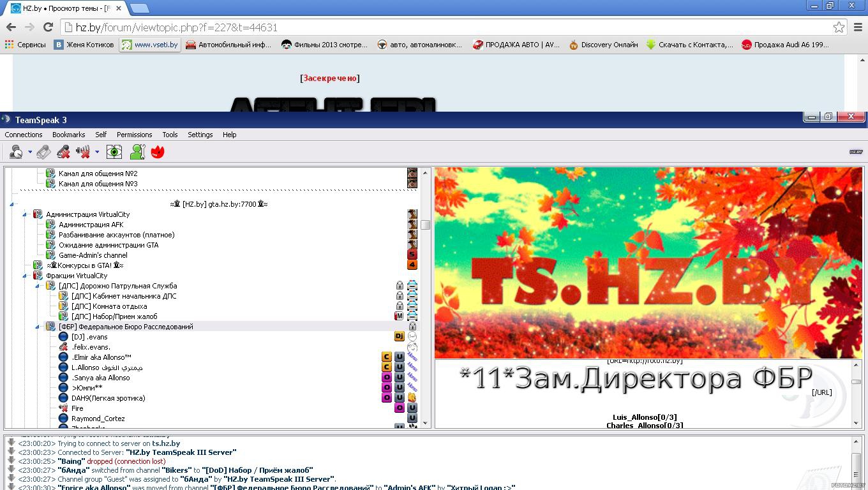Collapse the Администрация VirtualCity channel
This screenshot has width=868, height=490.
(x=25, y=214)
